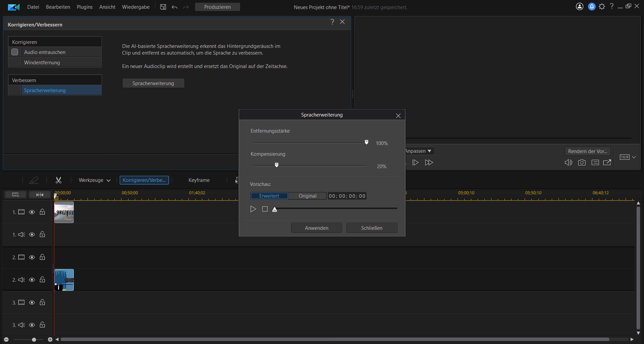Click Spracherweiterung button in the panel

[153, 83]
